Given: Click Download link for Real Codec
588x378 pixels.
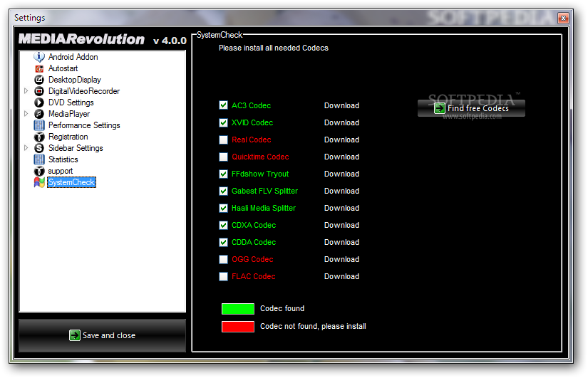Looking at the screenshot, I should [x=341, y=140].
